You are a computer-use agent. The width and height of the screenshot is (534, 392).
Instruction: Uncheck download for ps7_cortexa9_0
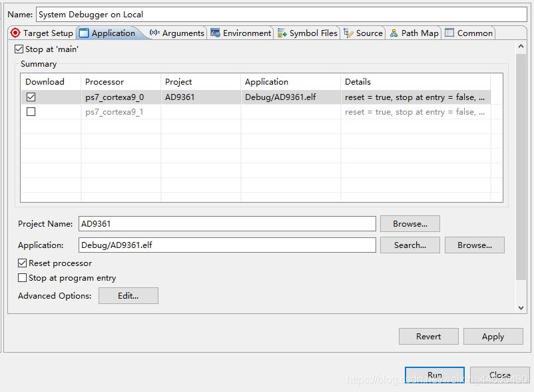pyautogui.click(x=31, y=97)
